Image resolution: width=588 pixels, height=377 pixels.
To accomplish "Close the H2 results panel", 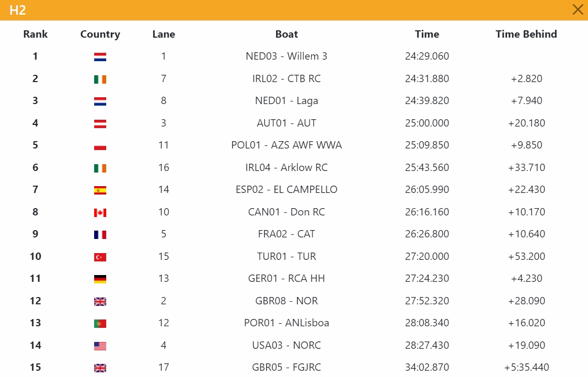I will coord(578,9).
